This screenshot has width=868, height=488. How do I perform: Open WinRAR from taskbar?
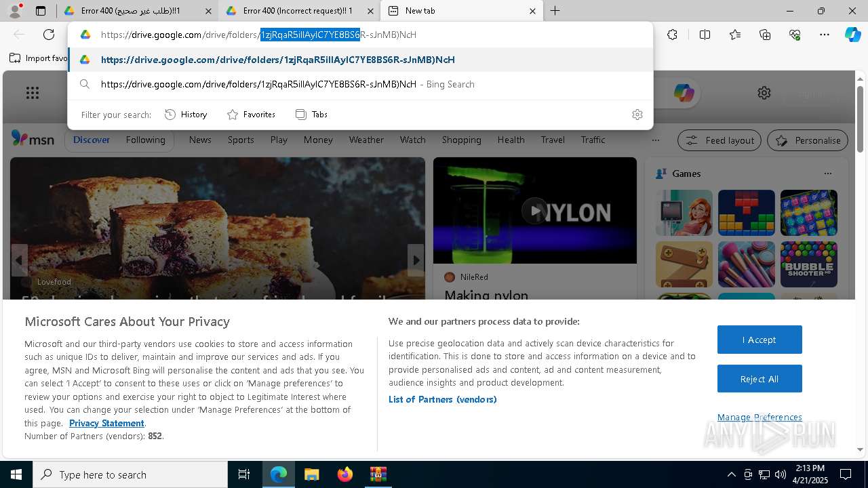coord(378,474)
